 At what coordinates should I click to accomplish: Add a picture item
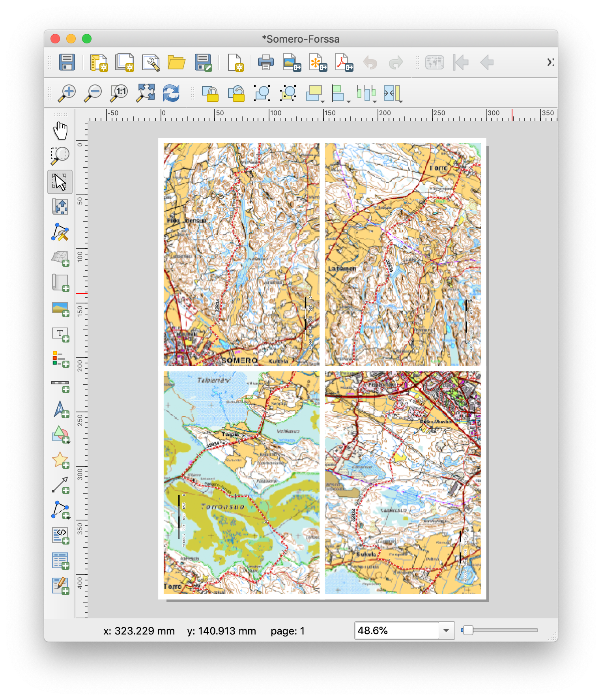[60, 309]
